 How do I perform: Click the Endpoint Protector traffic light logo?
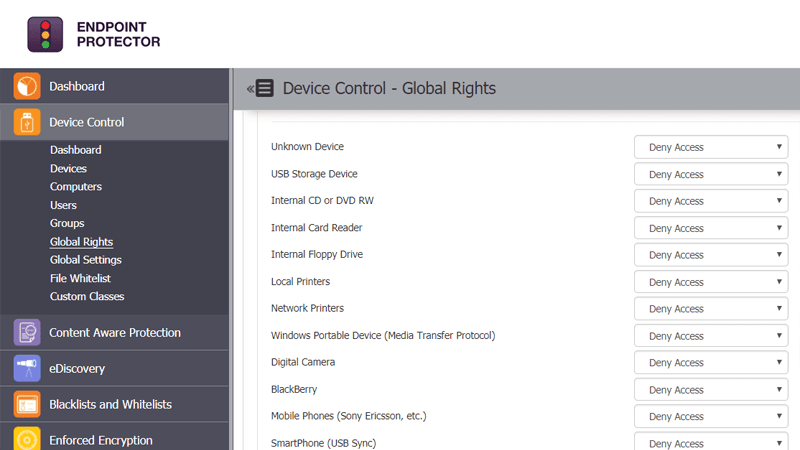click(x=44, y=34)
